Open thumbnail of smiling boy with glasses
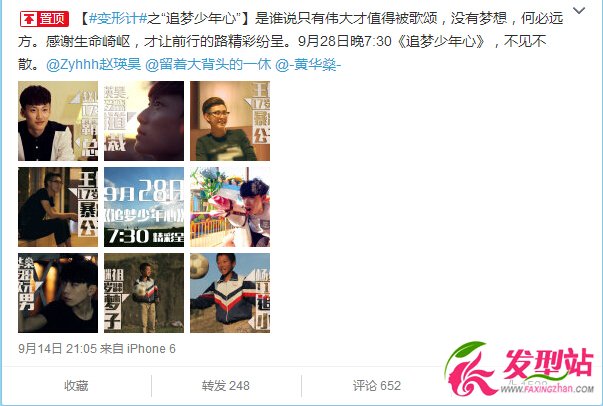Viewport: 603px width, 406px height. (230, 121)
